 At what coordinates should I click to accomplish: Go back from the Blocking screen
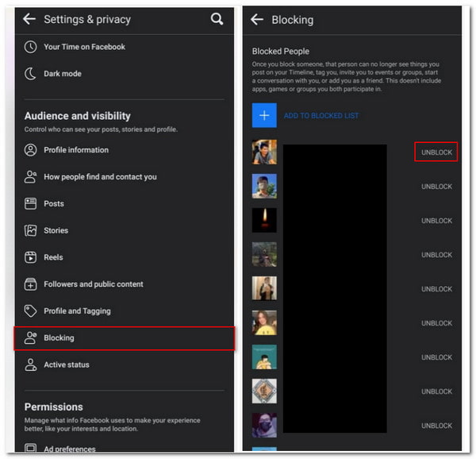(257, 20)
